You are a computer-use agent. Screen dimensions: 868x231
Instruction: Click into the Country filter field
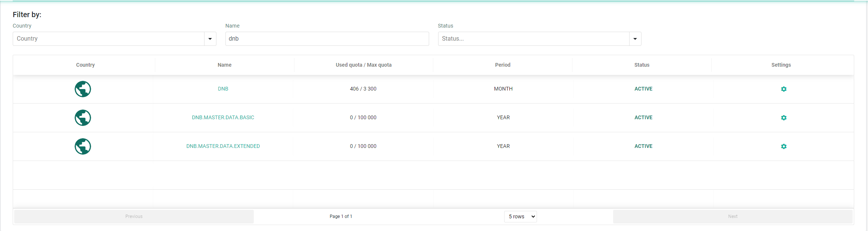click(109, 39)
